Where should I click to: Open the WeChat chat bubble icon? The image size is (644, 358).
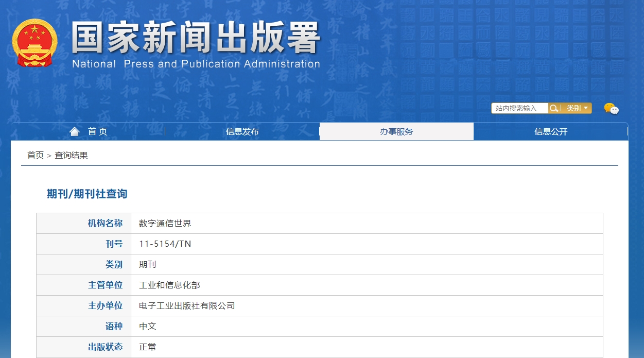pyautogui.click(x=611, y=109)
